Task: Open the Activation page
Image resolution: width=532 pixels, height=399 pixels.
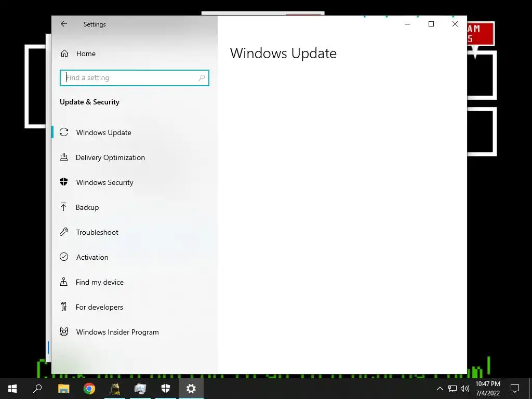Action: click(135, 257)
